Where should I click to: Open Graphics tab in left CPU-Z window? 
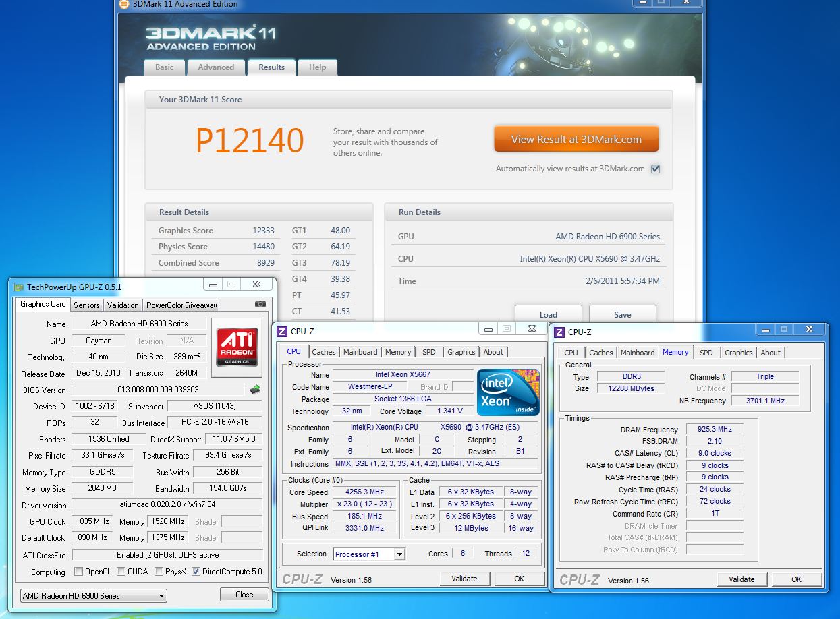pyautogui.click(x=461, y=352)
